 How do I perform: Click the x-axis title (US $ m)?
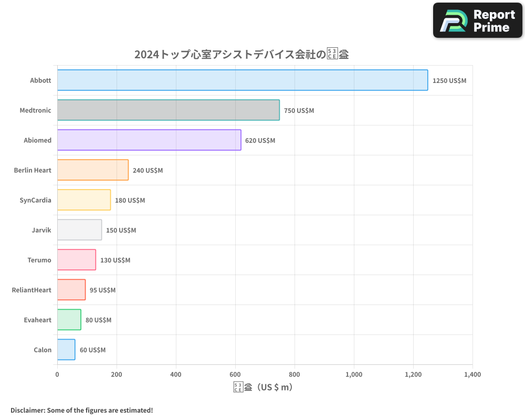(263, 387)
